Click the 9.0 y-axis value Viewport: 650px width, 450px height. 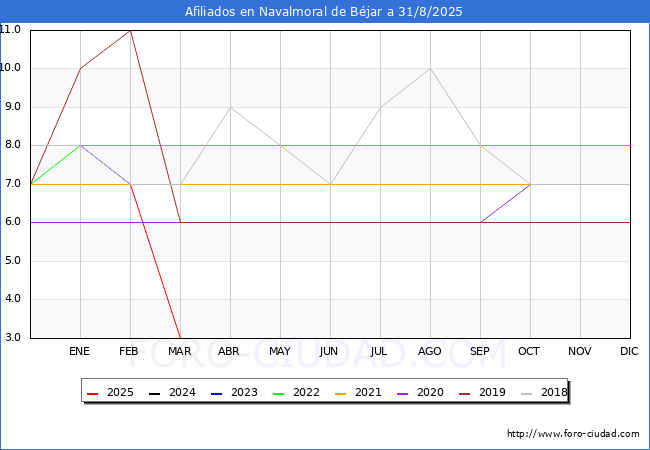point(13,106)
